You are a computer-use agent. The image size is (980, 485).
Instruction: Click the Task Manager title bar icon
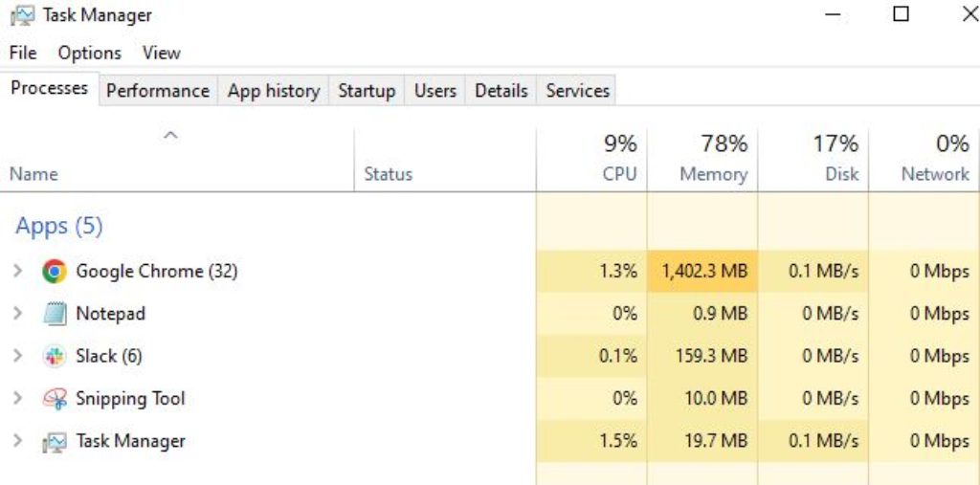[x=21, y=15]
